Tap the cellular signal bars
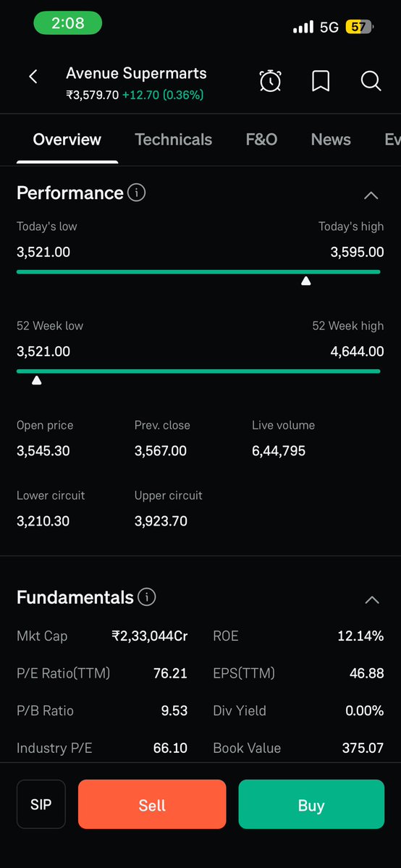 (x=303, y=27)
